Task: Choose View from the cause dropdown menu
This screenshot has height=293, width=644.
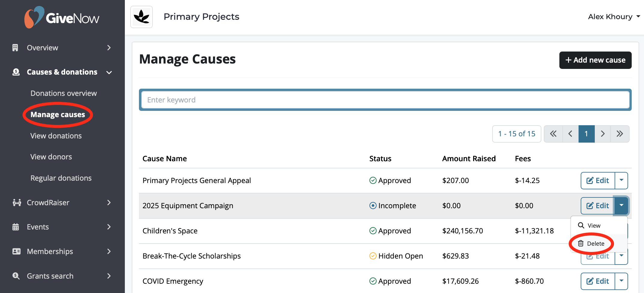Action: pos(599,226)
